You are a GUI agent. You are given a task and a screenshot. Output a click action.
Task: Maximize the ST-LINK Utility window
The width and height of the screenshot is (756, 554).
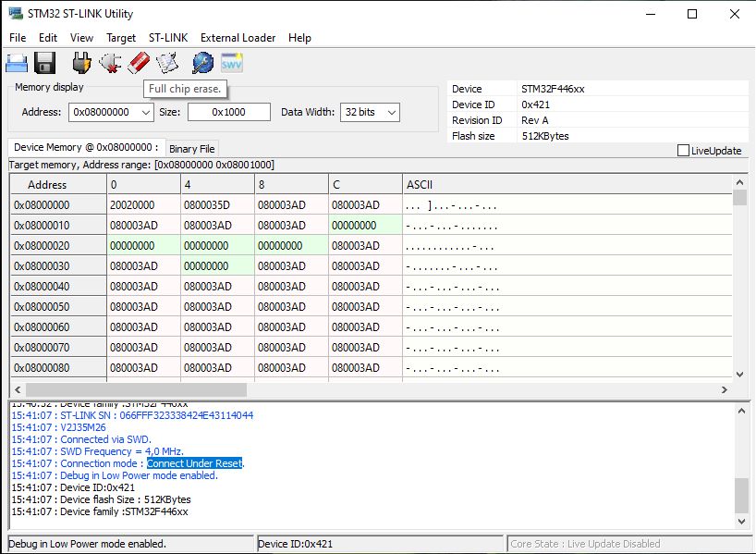[692, 14]
